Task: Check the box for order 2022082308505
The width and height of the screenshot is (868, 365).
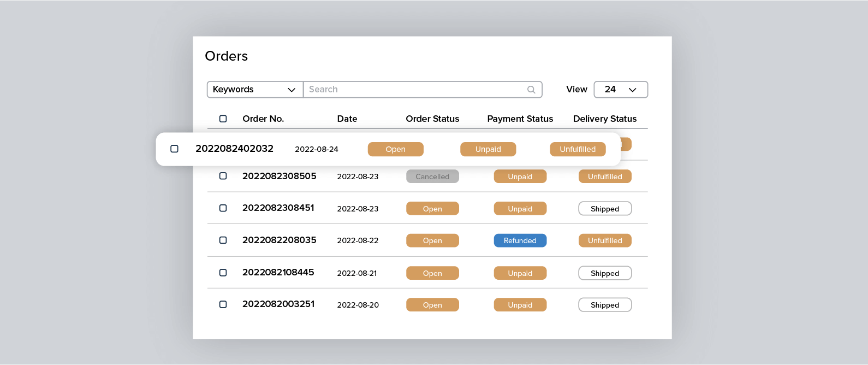Action: (x=223, y=176)
